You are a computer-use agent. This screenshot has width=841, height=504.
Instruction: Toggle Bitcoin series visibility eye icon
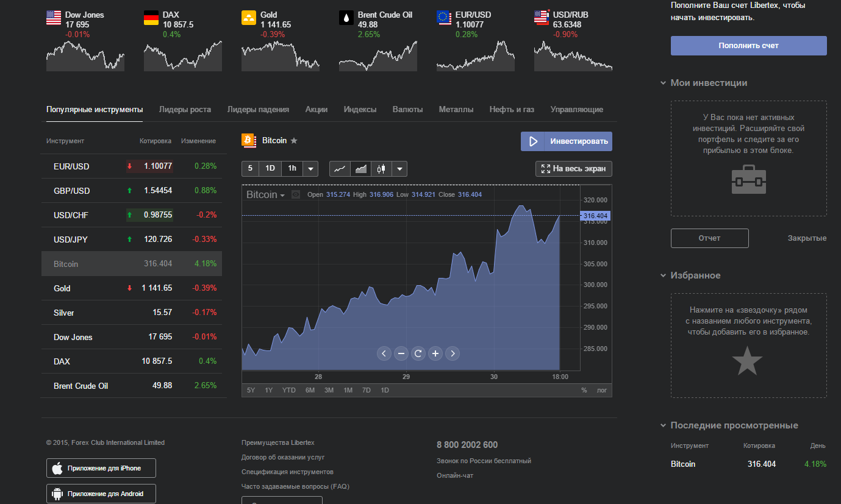tap(296, 195)
